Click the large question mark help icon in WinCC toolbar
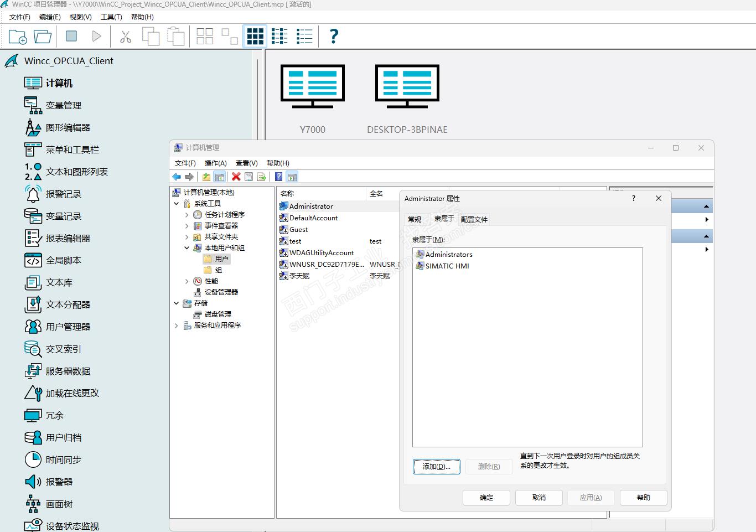The image size is (756, 532). (x=334, y=37)
